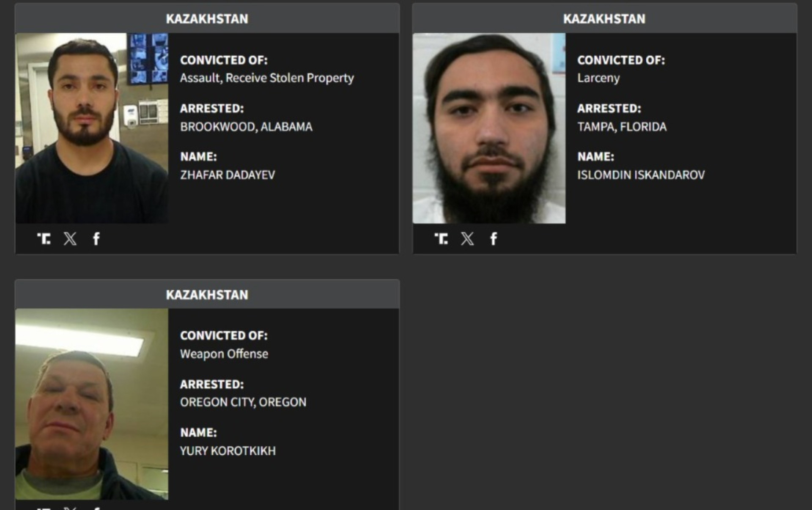Select the name ZHAFAR DADAYEV
This screenshot has height=510, width=812.
pos(228,175)
